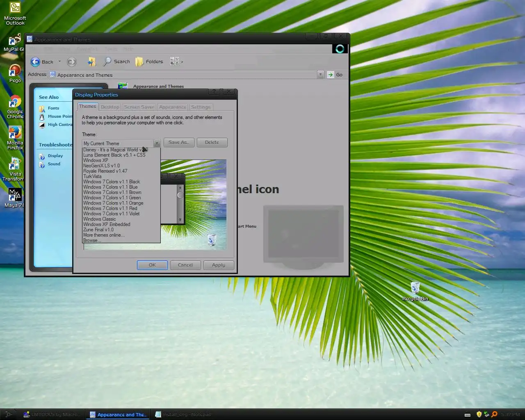Viewport: 525px width, 420px height.
Task: Click Appearance and Themes taskbar button
Action: [118, 415]
